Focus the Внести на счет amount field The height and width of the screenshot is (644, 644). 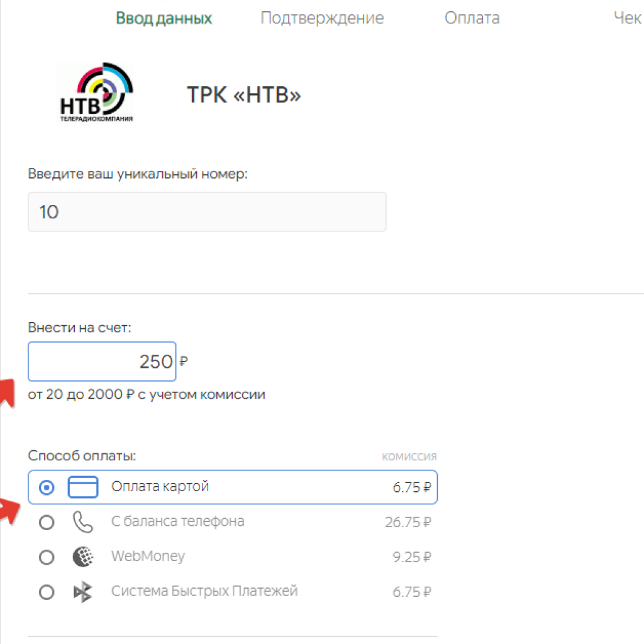[x=102, y=362]
